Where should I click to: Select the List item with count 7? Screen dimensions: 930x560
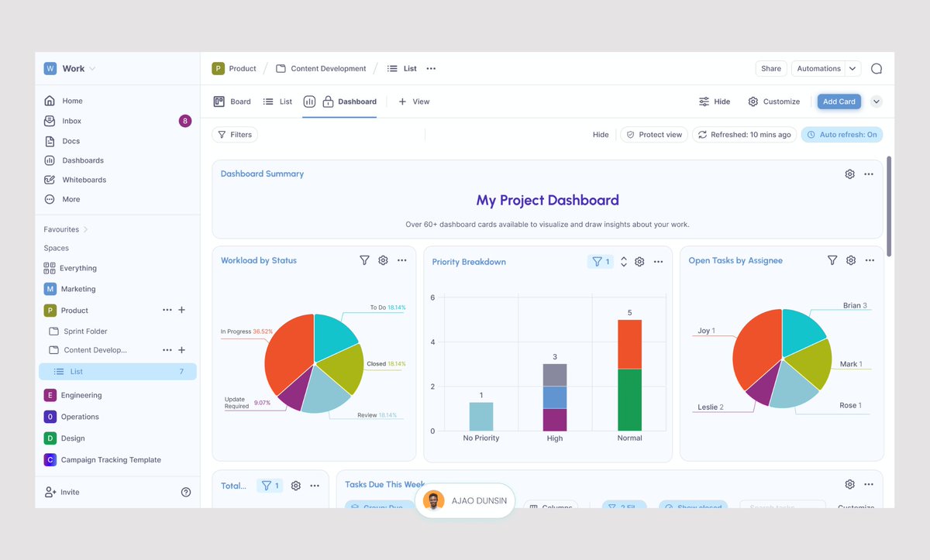(118, 372)
